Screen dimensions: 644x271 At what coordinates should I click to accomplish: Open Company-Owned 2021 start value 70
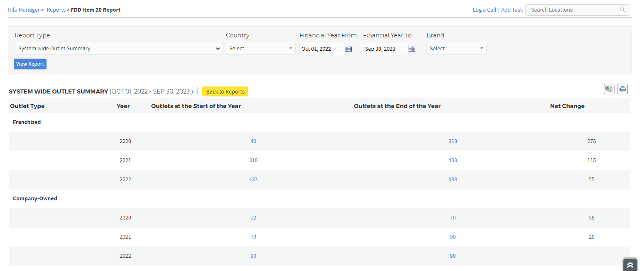pos(253,237)
